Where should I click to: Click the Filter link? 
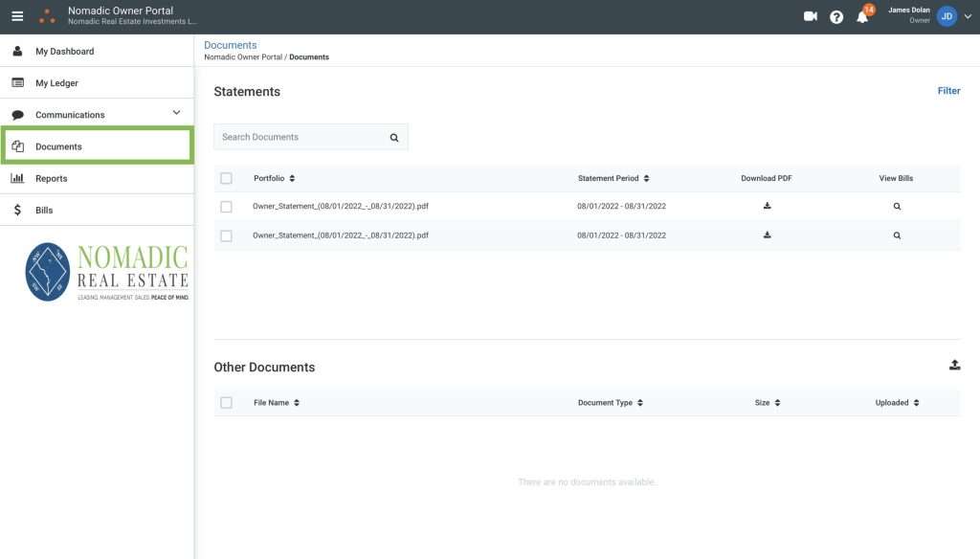point(948,91)
